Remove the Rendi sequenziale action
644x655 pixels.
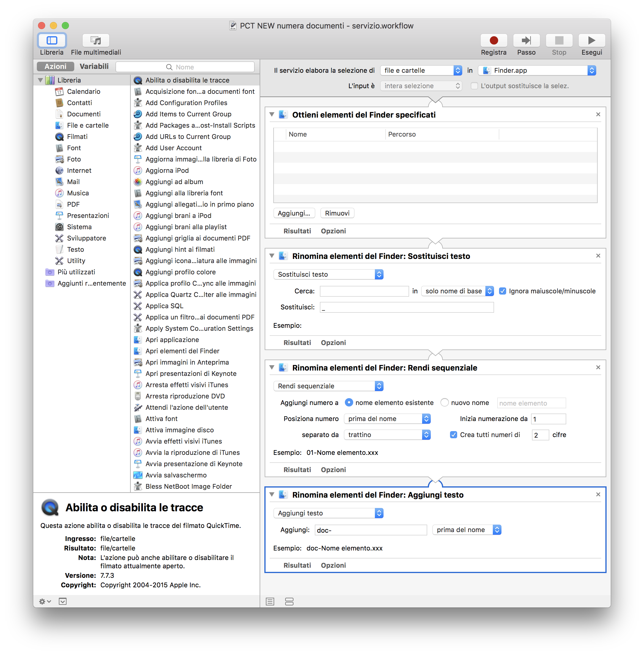click(x=598, y=367)
